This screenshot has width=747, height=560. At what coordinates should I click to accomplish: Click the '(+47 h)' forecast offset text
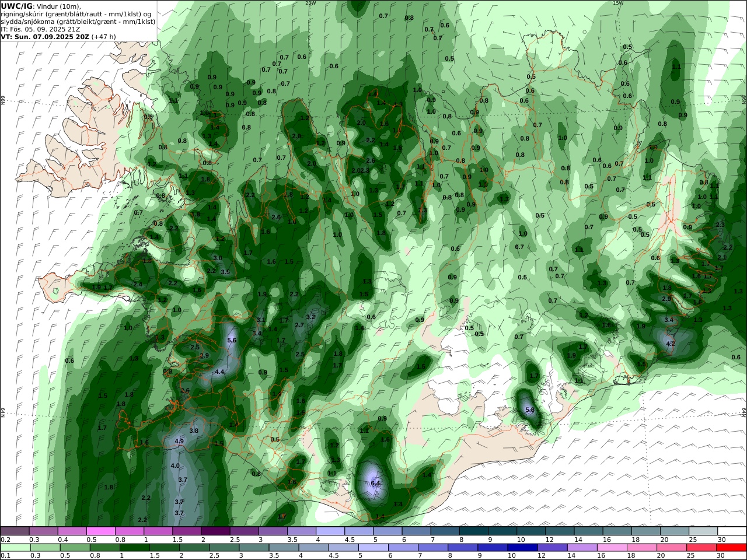(103, 36)
